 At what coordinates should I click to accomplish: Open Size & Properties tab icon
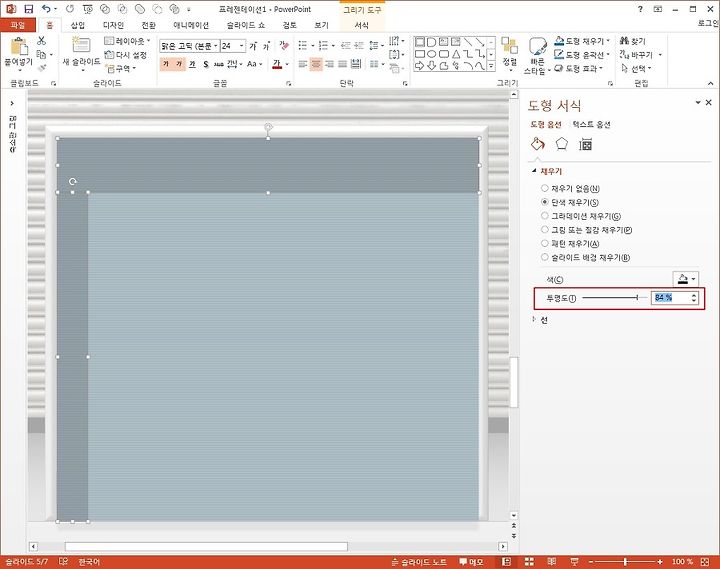[x=585, y=145]
